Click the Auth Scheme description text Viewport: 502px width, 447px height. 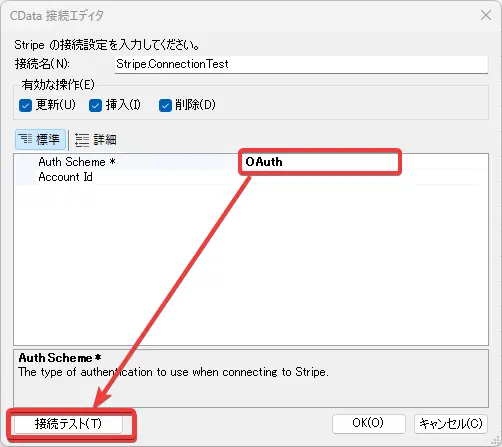173,372
